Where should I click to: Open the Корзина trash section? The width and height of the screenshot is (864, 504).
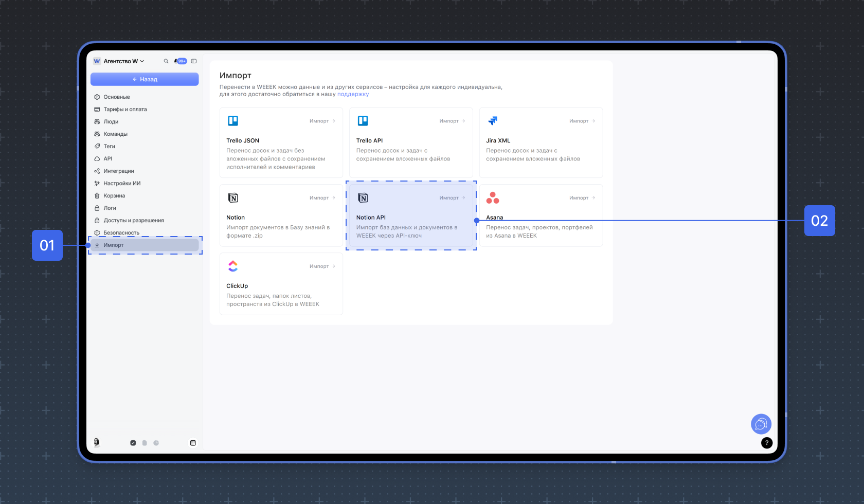pyautogui.click(x=114, y=195)
